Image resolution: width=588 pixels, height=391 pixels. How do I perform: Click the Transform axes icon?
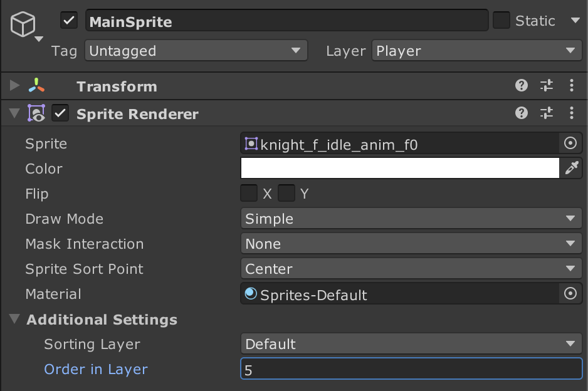pyautogui.click(x=36, y=85)
